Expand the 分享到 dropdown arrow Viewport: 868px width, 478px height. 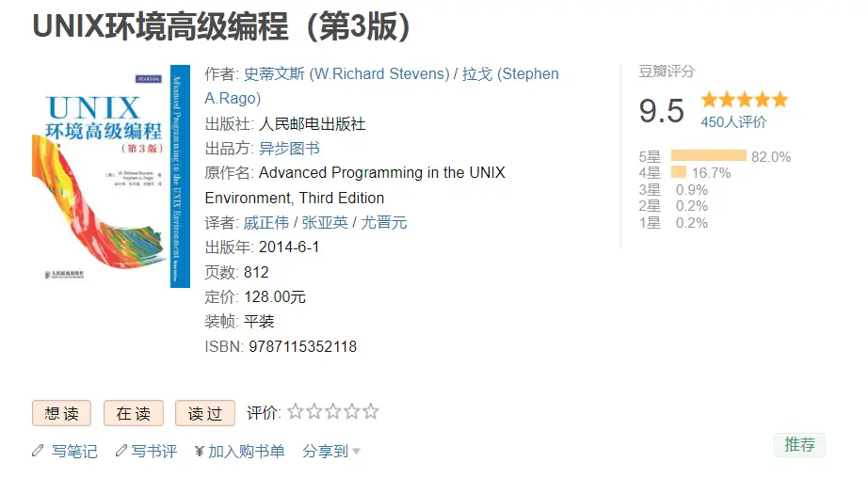[357, 452]
